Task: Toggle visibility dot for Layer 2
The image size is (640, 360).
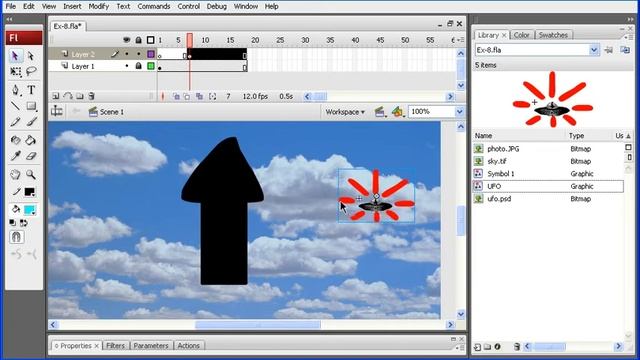Action: (x=127, y=54)
